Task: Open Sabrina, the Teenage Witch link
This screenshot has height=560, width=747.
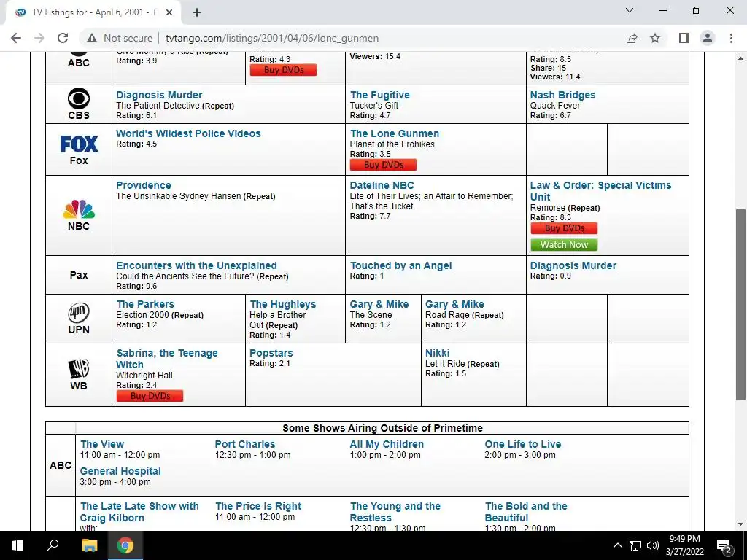Action: (x=167, y=359)
